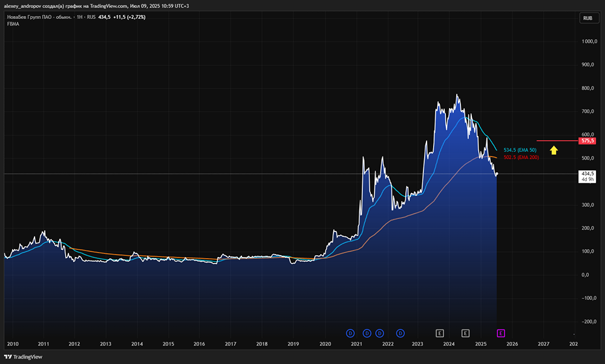This screenshot has width=605, height=364.
Task: Click the yellow up arrow on chart
Action: (x=553, y=149)
